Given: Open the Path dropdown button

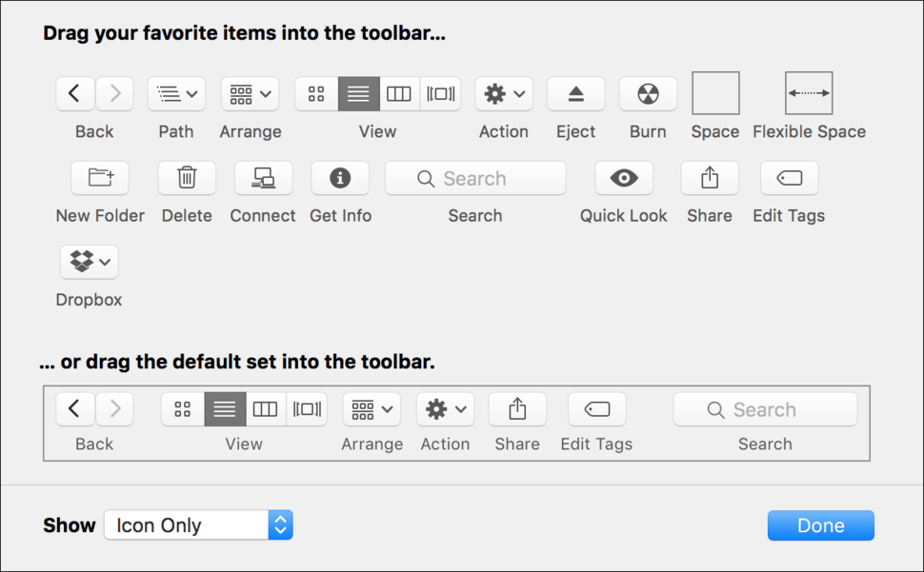Looking at the screenshot, I should click(x=176, y=93).
